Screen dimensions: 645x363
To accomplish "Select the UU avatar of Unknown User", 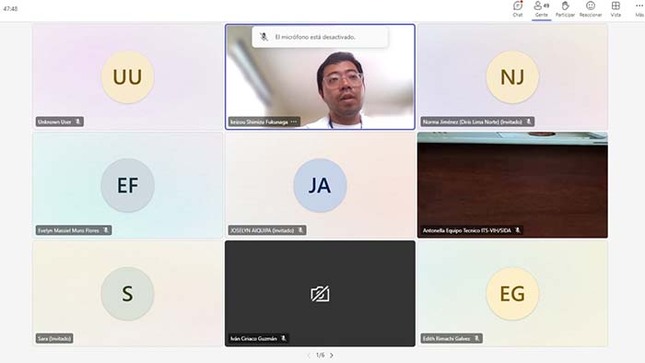I will click(x=128, y=77).
